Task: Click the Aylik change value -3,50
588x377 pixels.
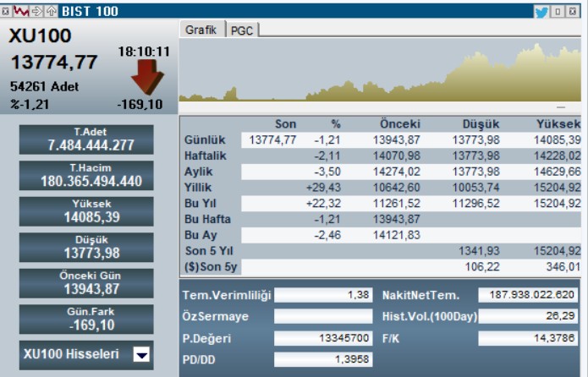Action: (x=327, y=172)
